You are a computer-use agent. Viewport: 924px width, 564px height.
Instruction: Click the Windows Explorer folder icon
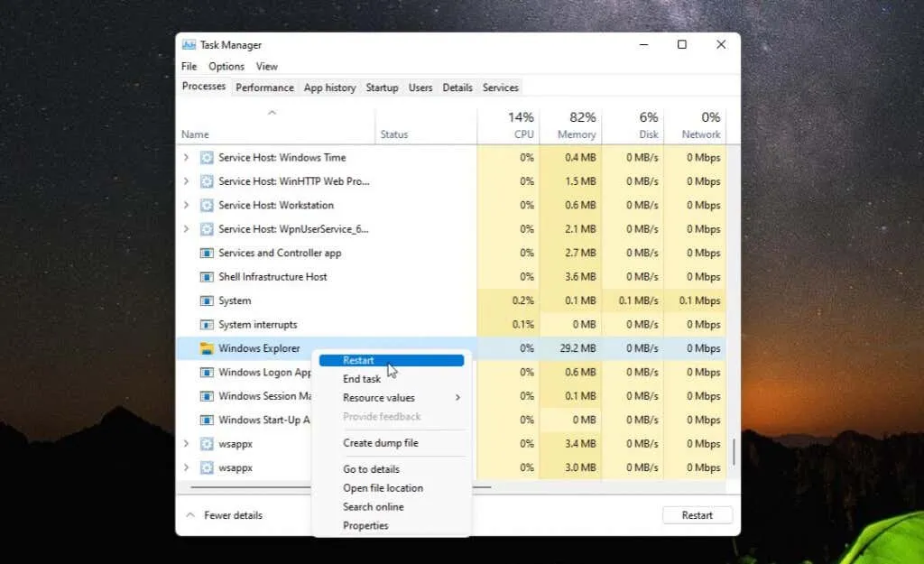(x=206, y=348)
